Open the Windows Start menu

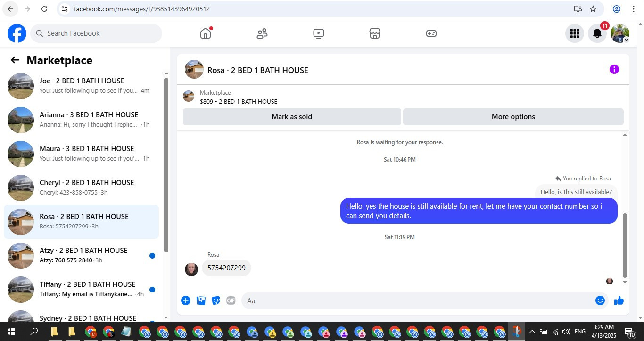point(11,332)
